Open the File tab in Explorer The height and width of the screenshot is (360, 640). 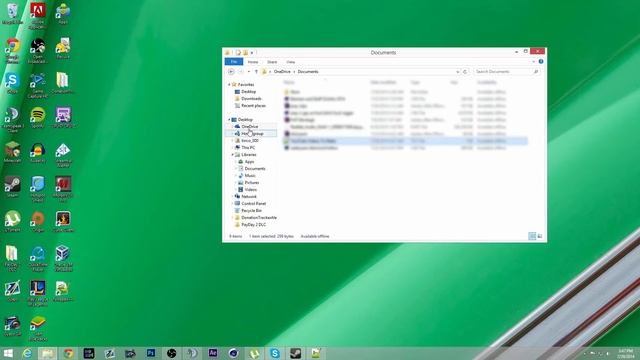(234, 62)
